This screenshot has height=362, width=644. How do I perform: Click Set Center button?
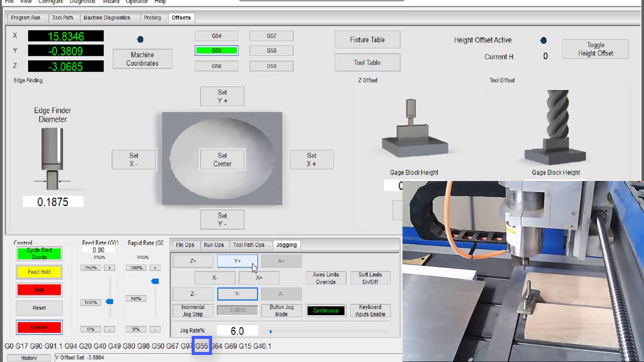click(222, 160)
